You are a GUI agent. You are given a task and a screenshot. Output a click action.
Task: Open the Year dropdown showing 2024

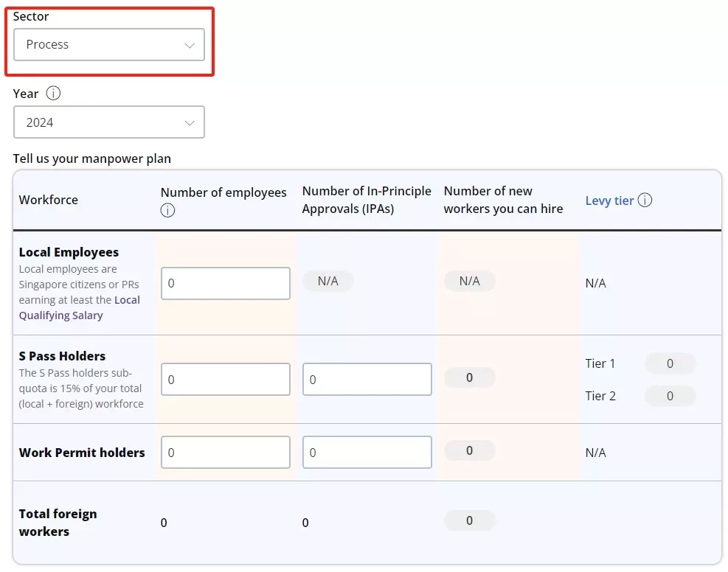tap(109, 122)
